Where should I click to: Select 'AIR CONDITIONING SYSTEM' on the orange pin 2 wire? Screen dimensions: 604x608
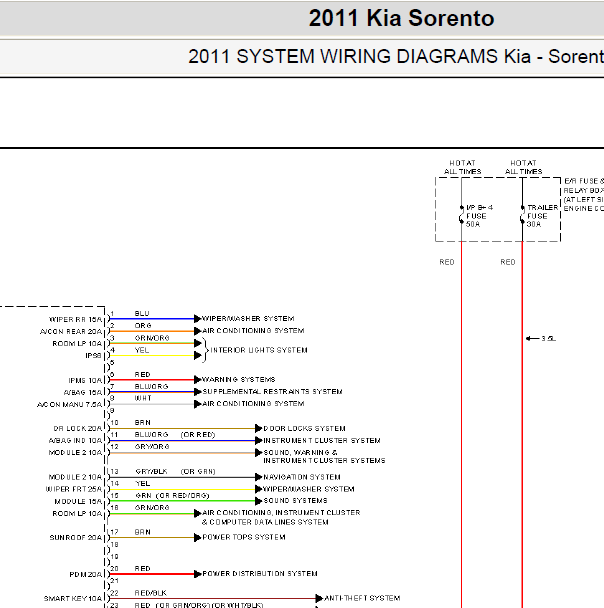253,330
